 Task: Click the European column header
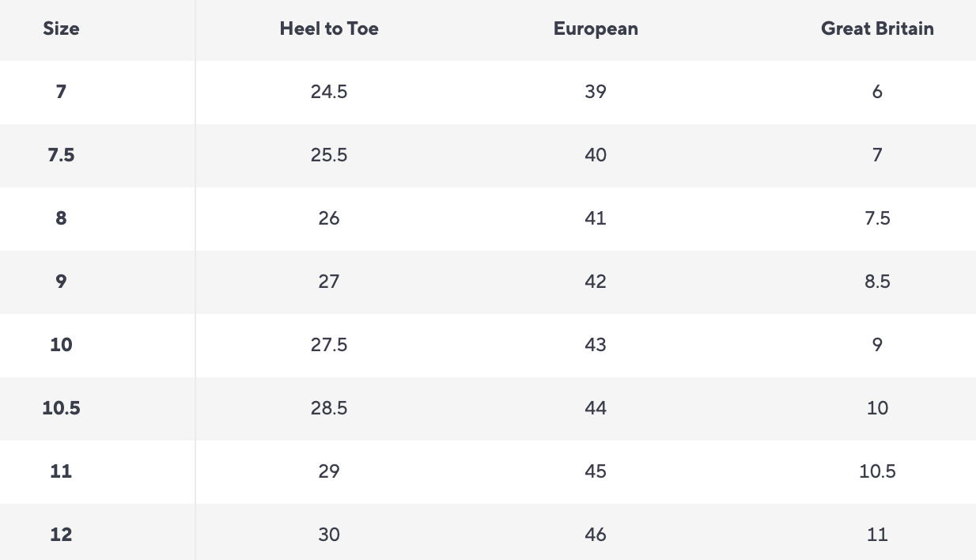click(x=596, y=29)
